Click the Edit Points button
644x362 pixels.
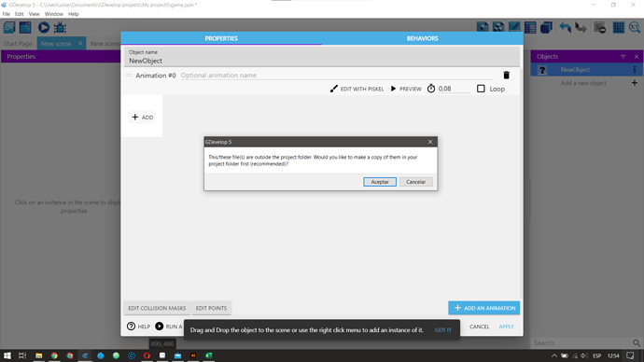[211, 308]
